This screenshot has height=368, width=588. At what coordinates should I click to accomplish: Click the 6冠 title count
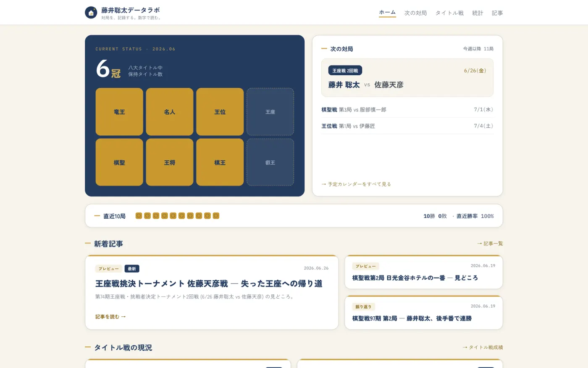point(108,69)
